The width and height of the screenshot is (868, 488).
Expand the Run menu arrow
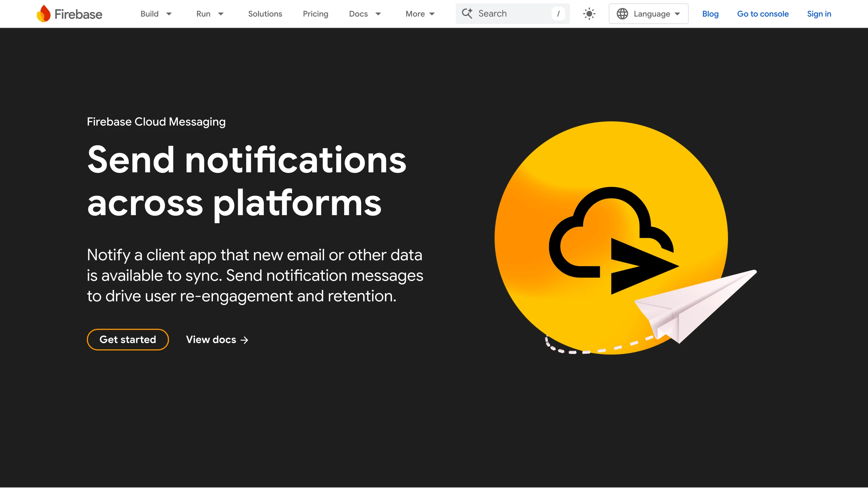(x=221, y=14)
